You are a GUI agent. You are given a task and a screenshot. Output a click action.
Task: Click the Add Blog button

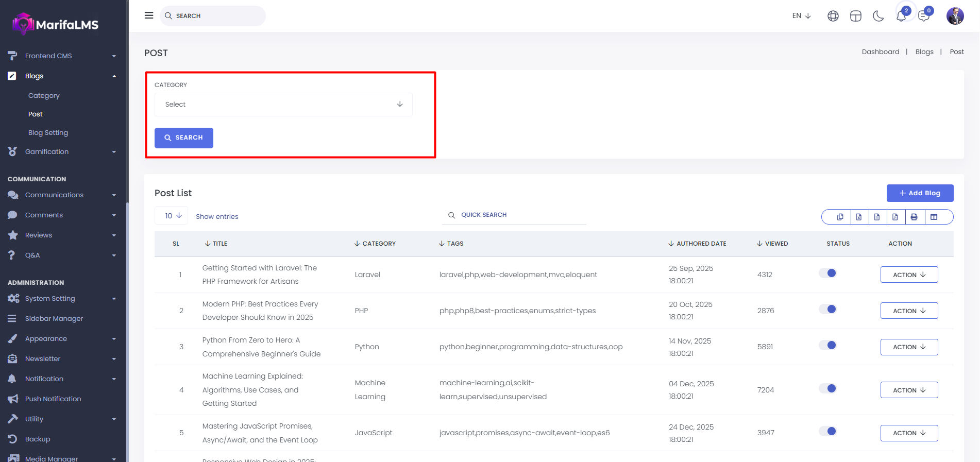(x=920, y=193)
